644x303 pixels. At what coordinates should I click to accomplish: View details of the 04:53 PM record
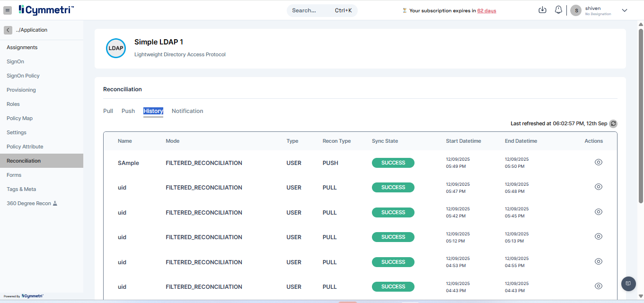click(x=598, y=261)
